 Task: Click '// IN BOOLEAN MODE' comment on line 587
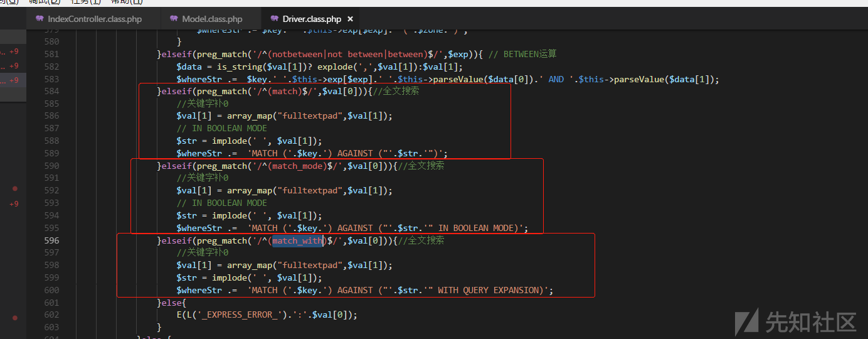coord(222,129)
